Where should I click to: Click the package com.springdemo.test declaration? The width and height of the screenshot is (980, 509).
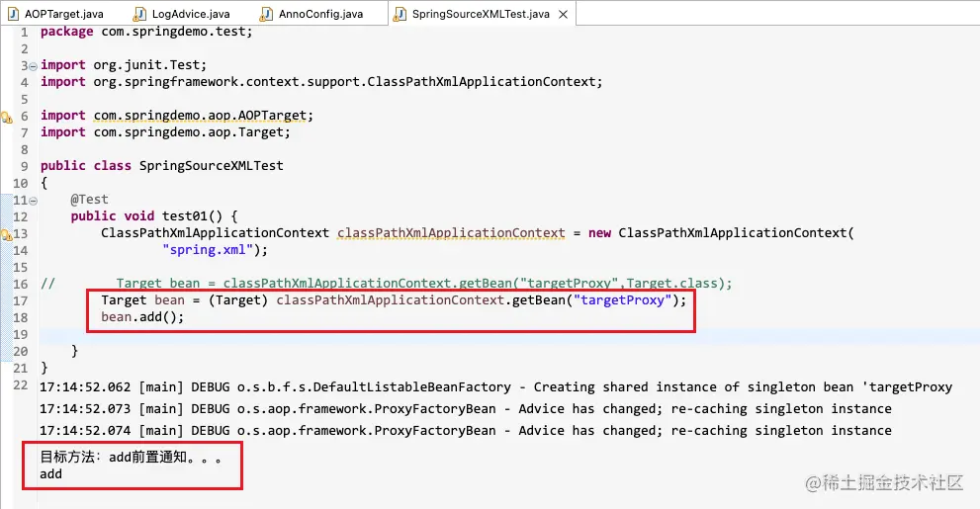click(x=146, y=32)
